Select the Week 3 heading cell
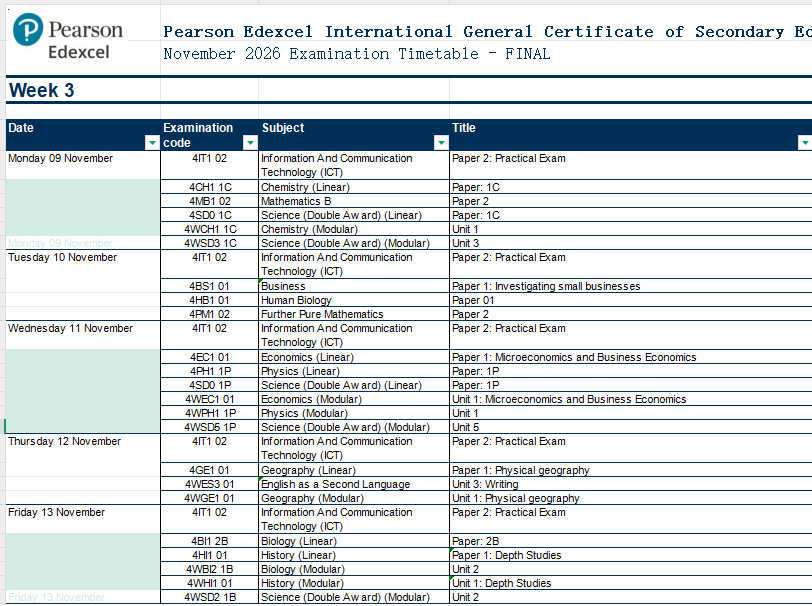 point(83,90)
